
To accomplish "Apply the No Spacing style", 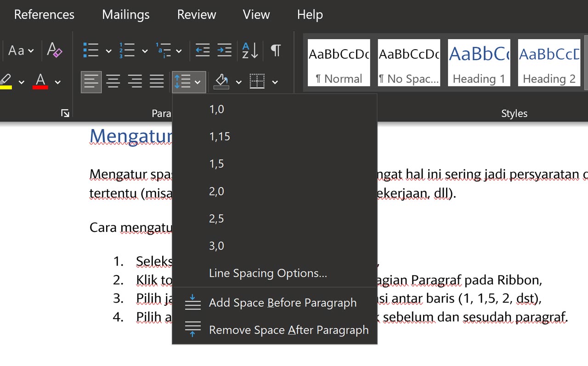I will (x=409, y=62).
